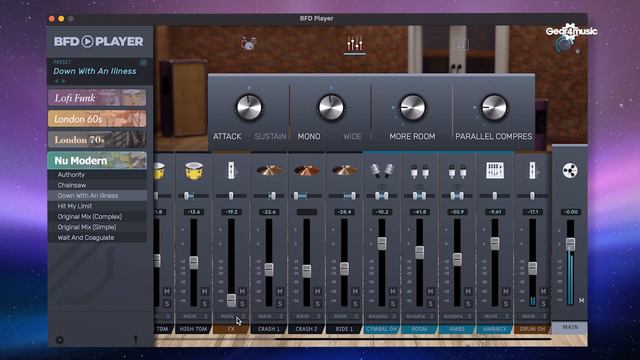The image size is (640, 360).
Task: Select the London 60s kit banner
Action: [97, 119]
